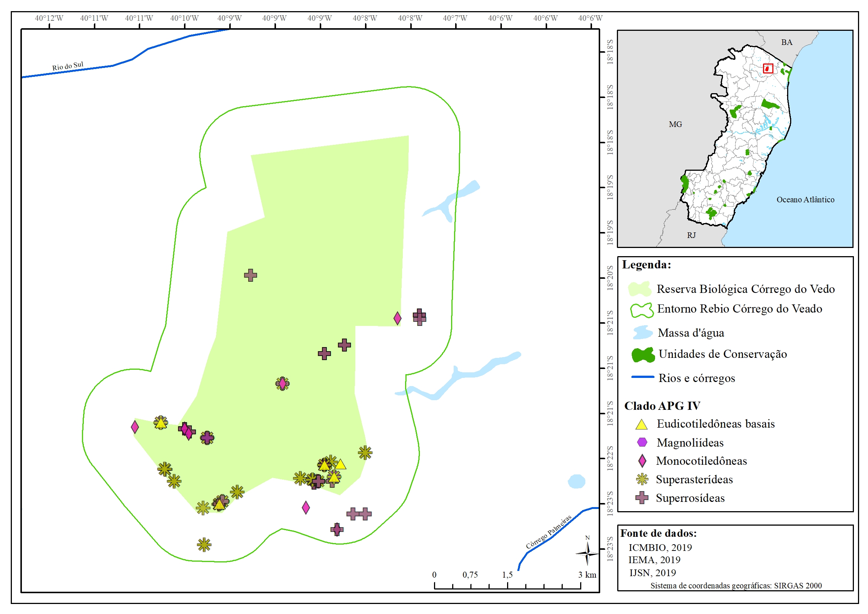Click the red locator rectangle in inset map
Image resolution: width=868 pixels, height=614 pixels.
coord(768,68)
